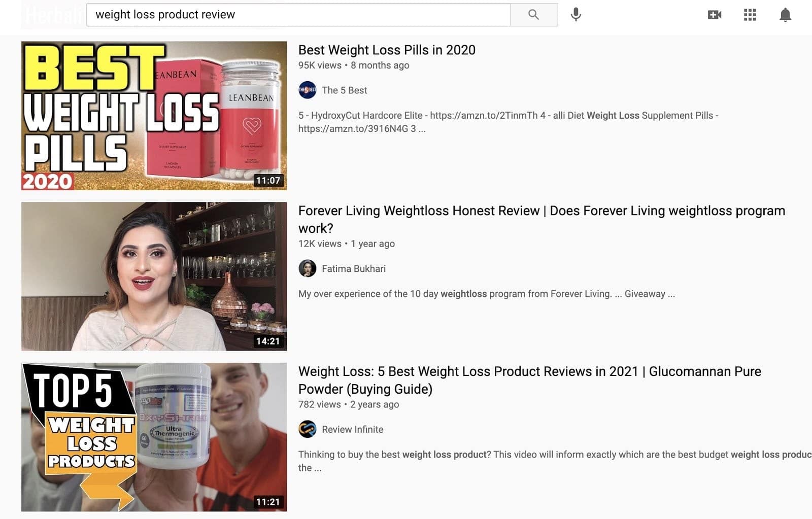Go to Review Infinite channel name
The height and width of the screenshot is (519, 812).
[x=353, y=429]
